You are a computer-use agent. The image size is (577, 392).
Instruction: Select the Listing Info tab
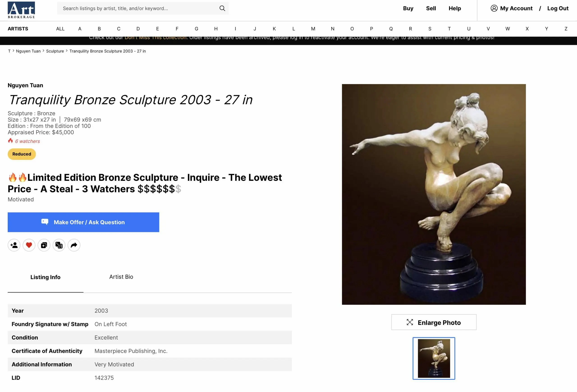[46, 277]
